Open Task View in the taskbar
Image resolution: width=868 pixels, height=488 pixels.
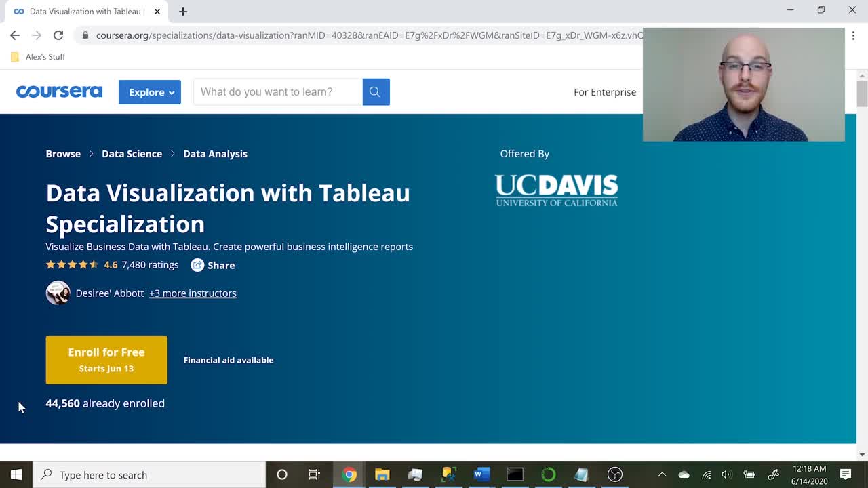click(x=315, y=474)
